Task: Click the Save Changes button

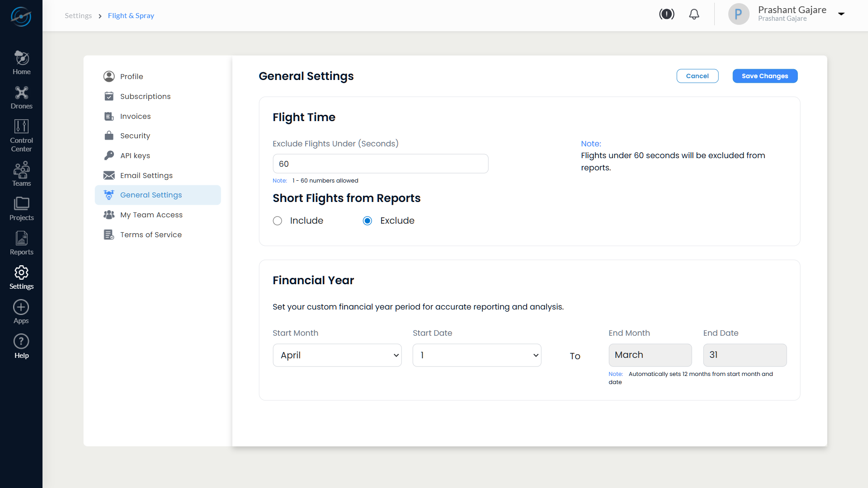Action: (x=765, y=76)
